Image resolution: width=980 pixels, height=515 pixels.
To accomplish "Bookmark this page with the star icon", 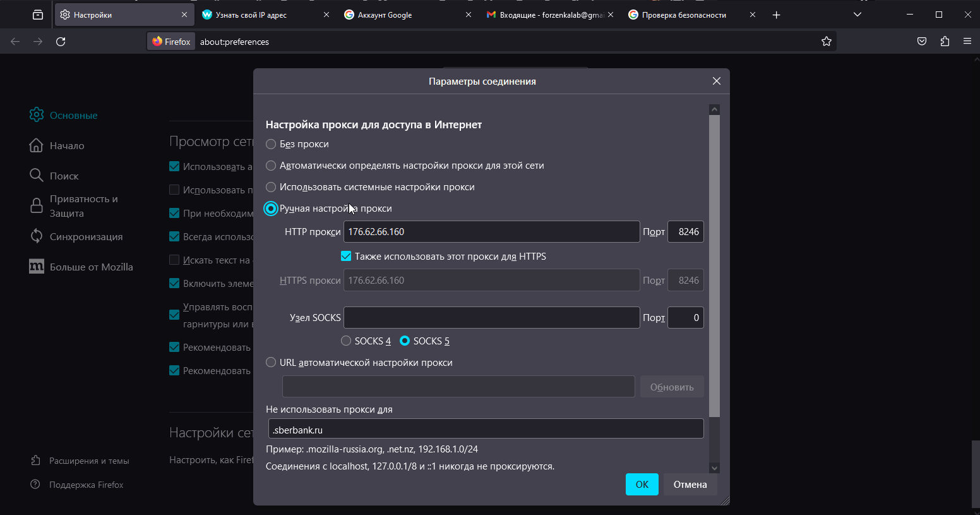I will click(826, 42).
